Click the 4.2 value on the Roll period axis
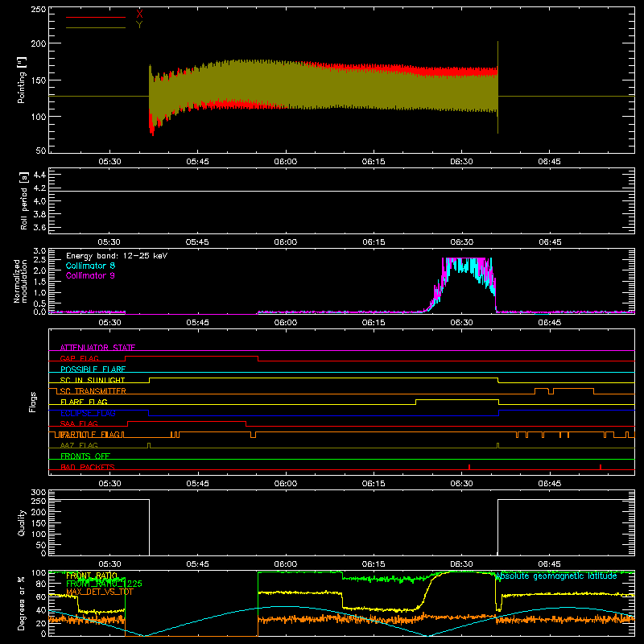 [x=39, y=188]
